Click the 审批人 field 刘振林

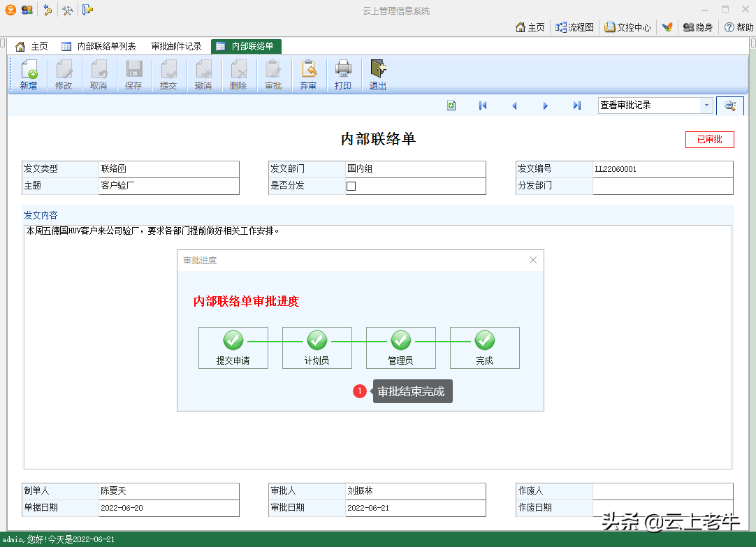(416, 491)
